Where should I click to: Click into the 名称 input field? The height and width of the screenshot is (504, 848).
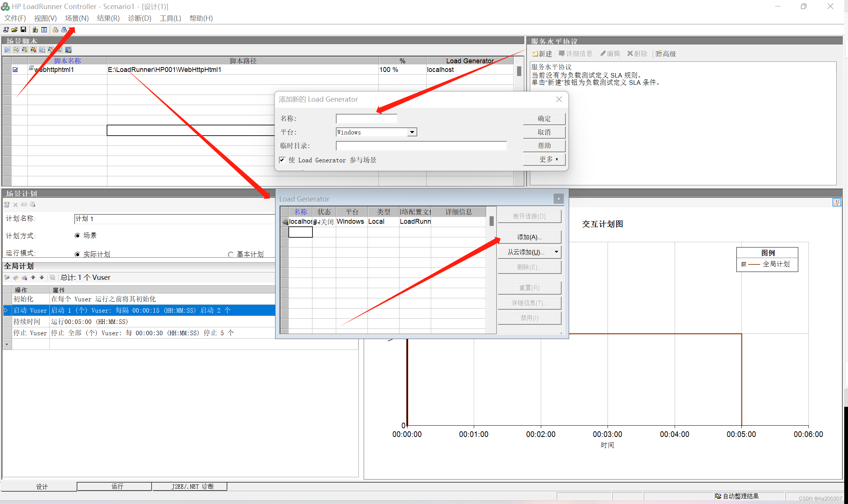(x=366, y=119)
